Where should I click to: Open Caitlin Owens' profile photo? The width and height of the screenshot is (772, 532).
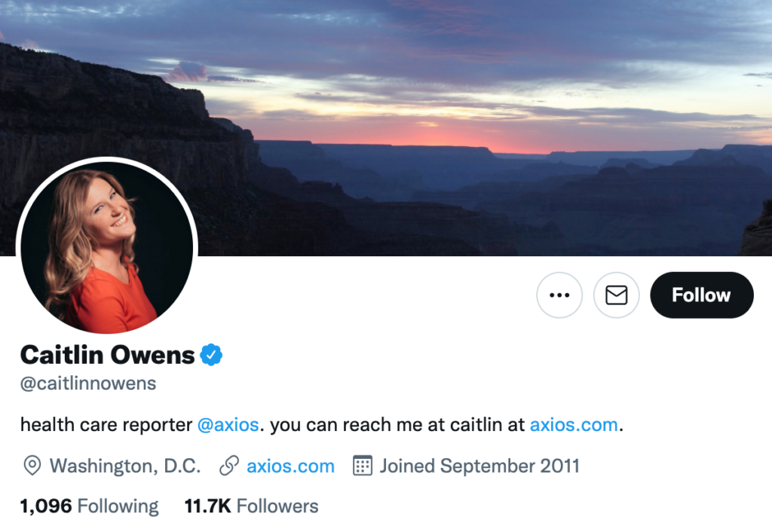(107, 248)
